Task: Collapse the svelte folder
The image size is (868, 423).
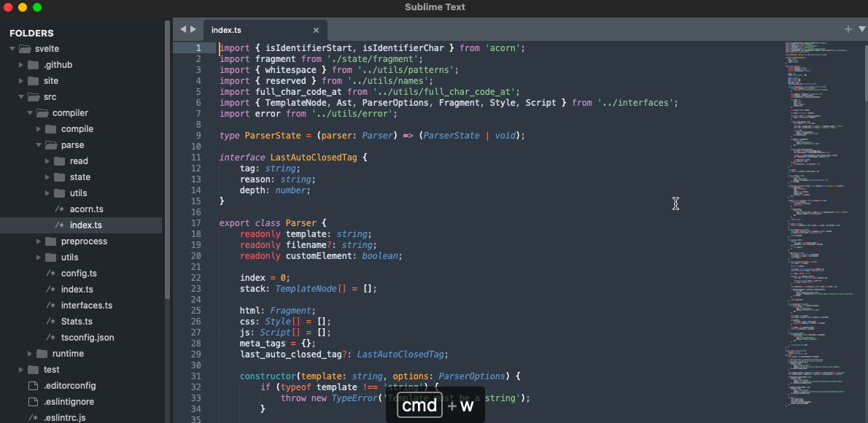Action: [x=12, y=48]
